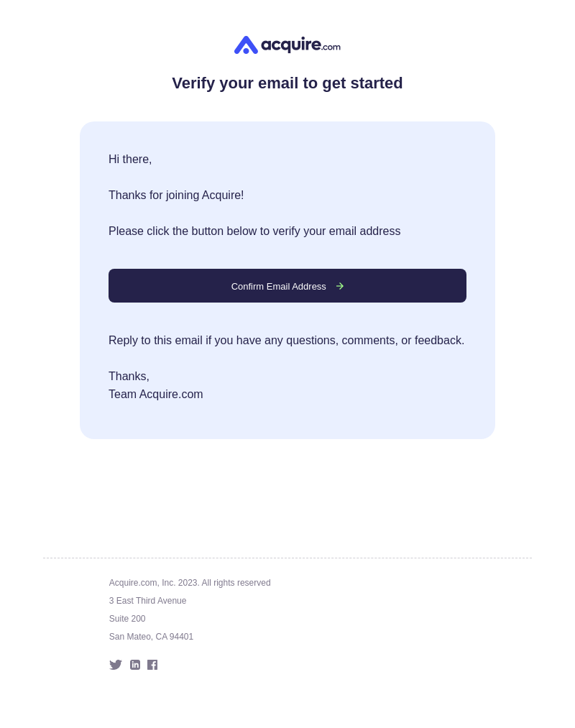
Task: Click the blue Acquire triangle logo icon
Action: [246, 45]
